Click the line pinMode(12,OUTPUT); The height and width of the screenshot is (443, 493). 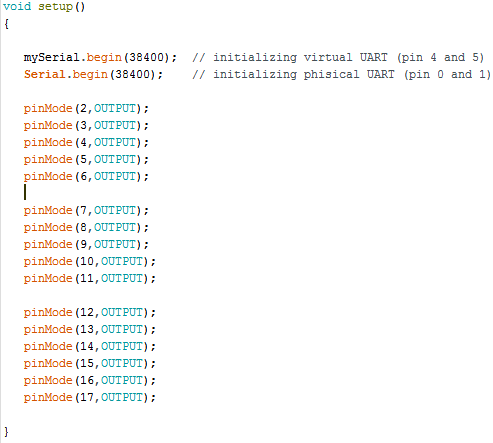tap(90, 312)
